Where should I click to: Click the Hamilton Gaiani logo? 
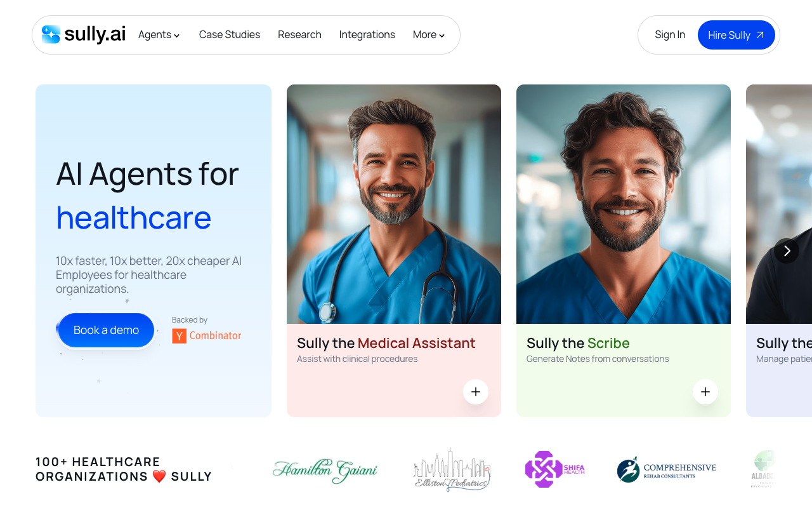(x=325, y=471)
